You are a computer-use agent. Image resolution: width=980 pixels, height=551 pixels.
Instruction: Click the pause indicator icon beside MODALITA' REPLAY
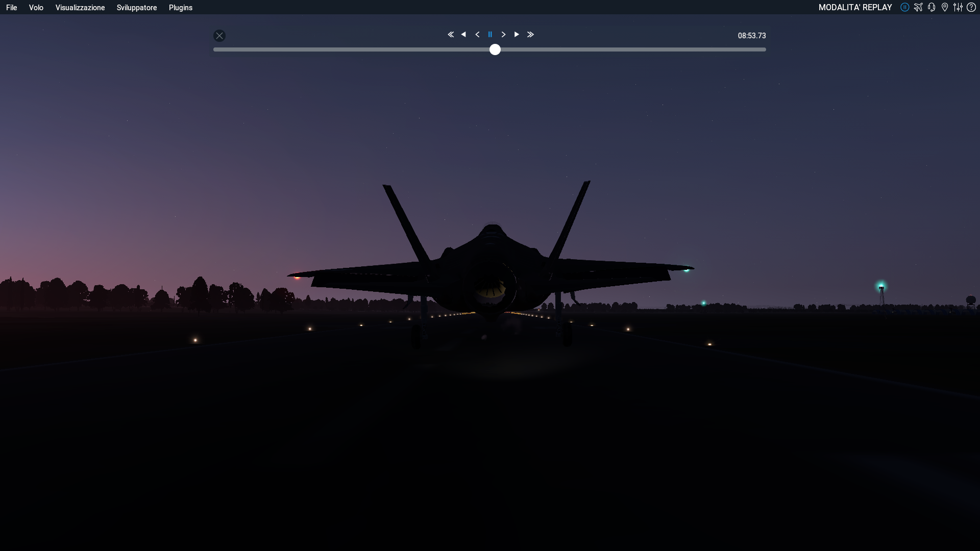tap(904, 7)
